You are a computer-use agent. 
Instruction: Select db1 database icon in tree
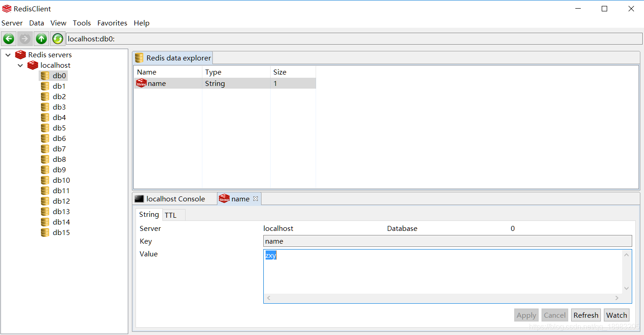tap(45, 86)
